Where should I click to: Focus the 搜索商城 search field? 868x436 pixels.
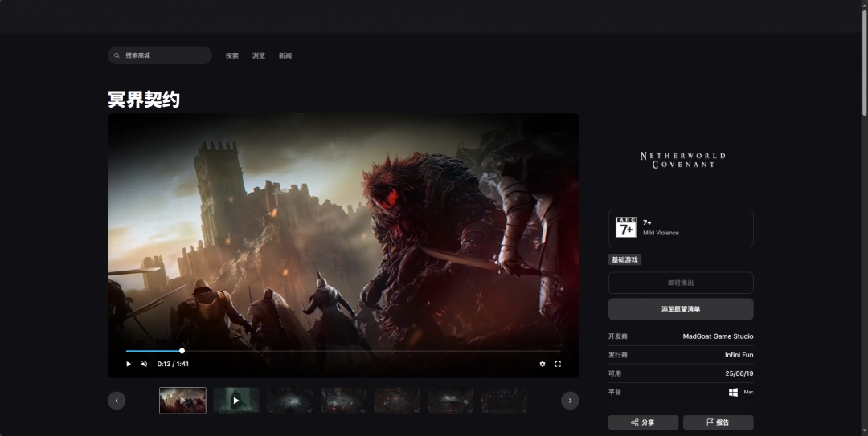pos(165,55)
